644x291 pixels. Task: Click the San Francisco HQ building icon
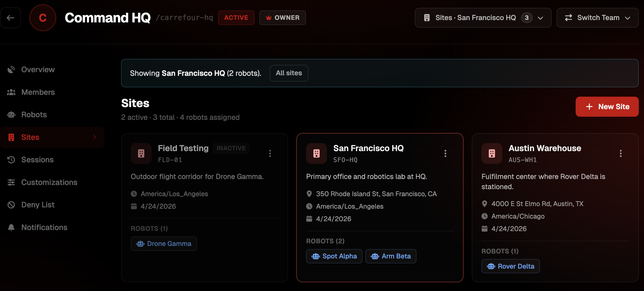click(317, 153)
